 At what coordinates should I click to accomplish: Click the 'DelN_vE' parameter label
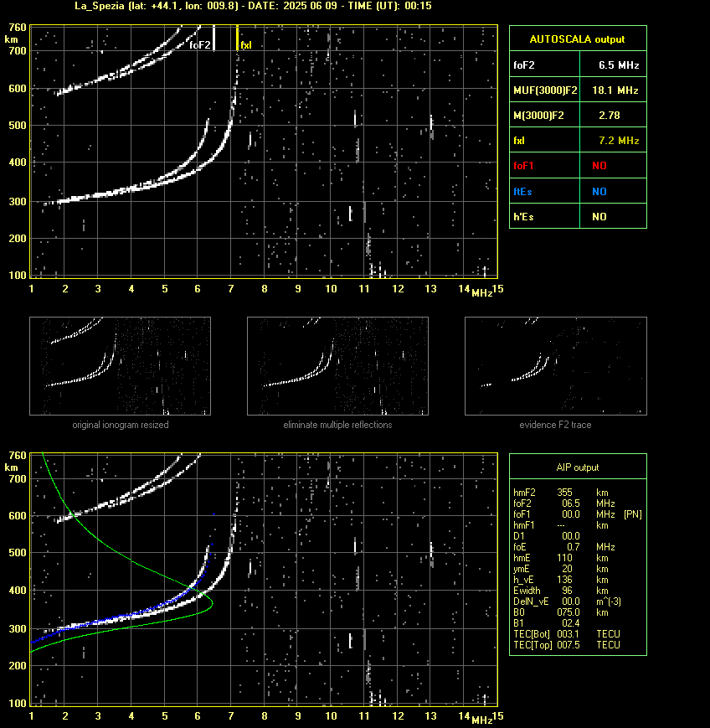click(x=531, y=602)
